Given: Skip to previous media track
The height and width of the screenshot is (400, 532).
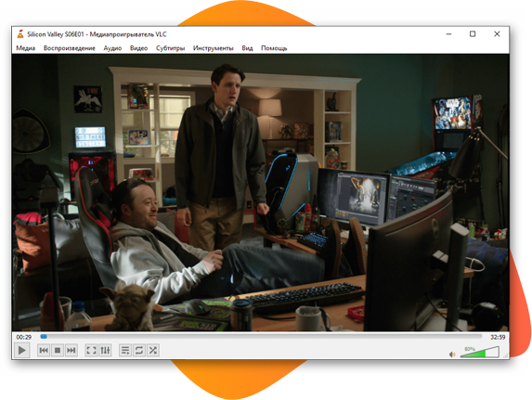Looking at the screenshot, I should click(x=44, y=350).
